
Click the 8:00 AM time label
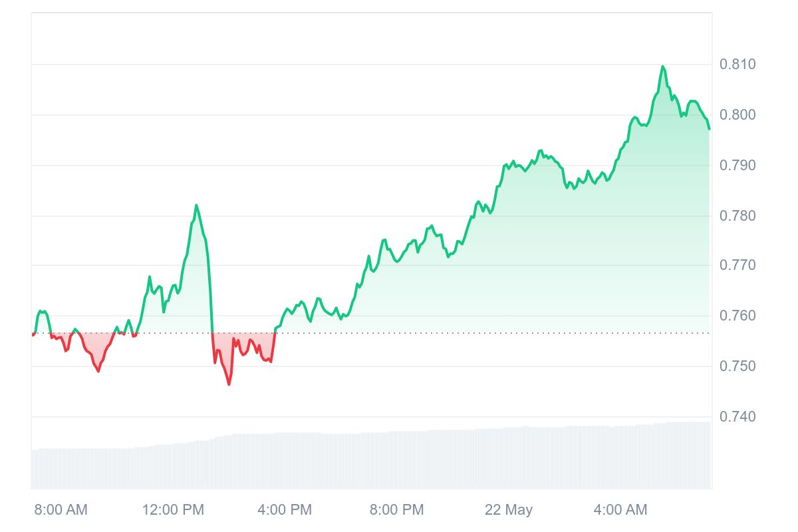pyautogui.click(x=61, y=510)
